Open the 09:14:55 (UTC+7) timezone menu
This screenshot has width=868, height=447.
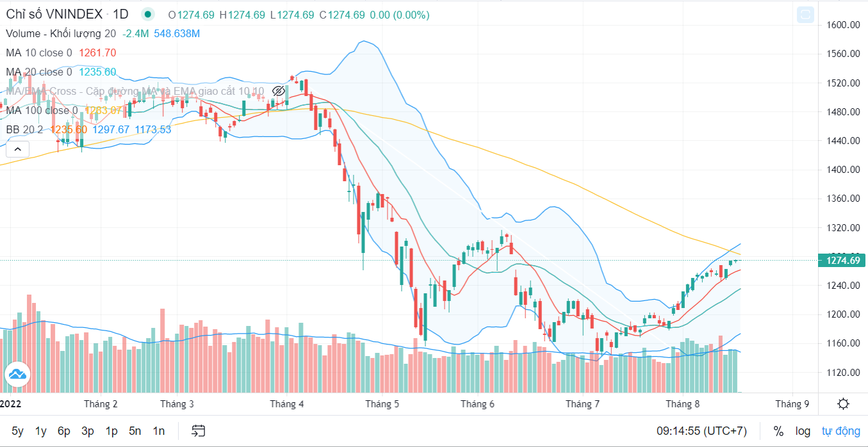coord(701,431)
